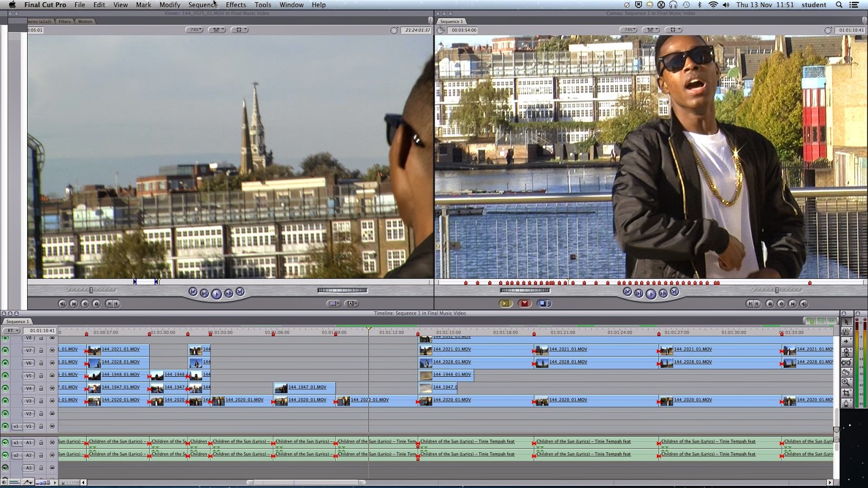
Task: Toggle visibility of track V5
Action: [x=5, y=375]
